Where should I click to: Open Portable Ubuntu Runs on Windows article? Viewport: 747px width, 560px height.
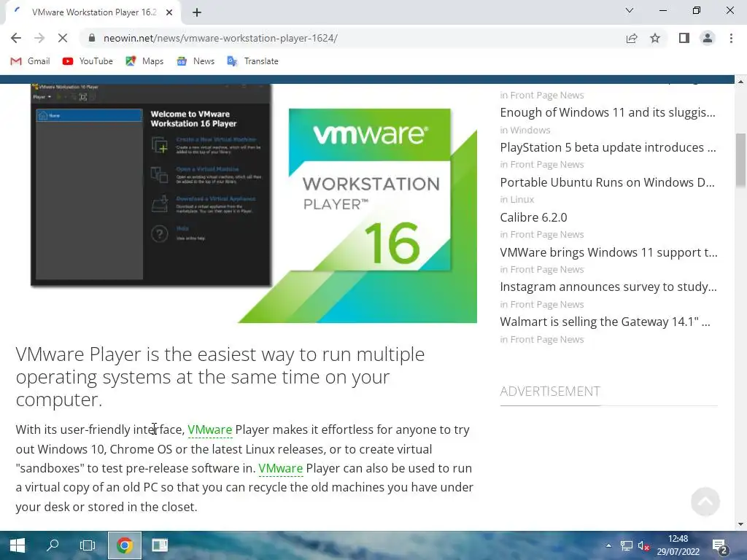(607, 182)
